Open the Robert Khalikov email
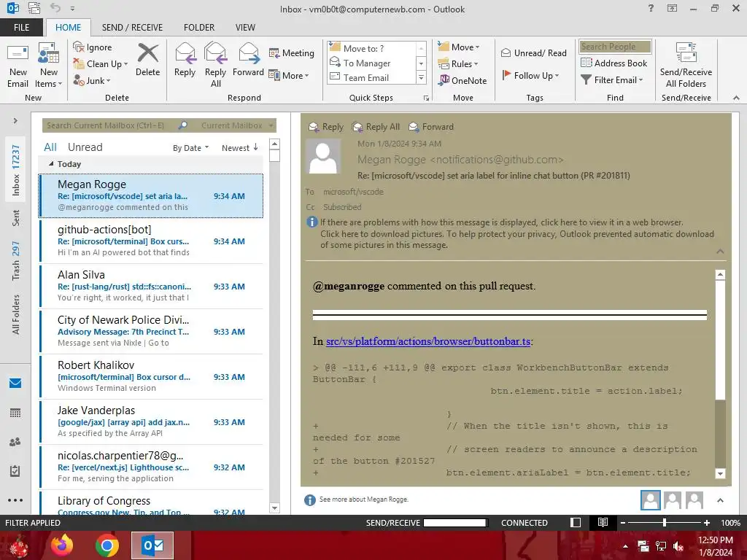This screenshot has height=560, width=747. (151, 377)
